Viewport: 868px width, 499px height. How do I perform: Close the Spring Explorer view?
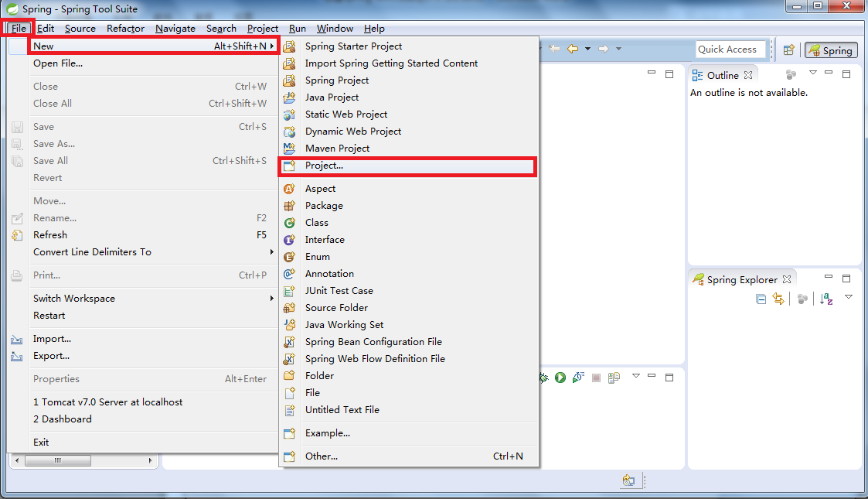click(787, 279)
